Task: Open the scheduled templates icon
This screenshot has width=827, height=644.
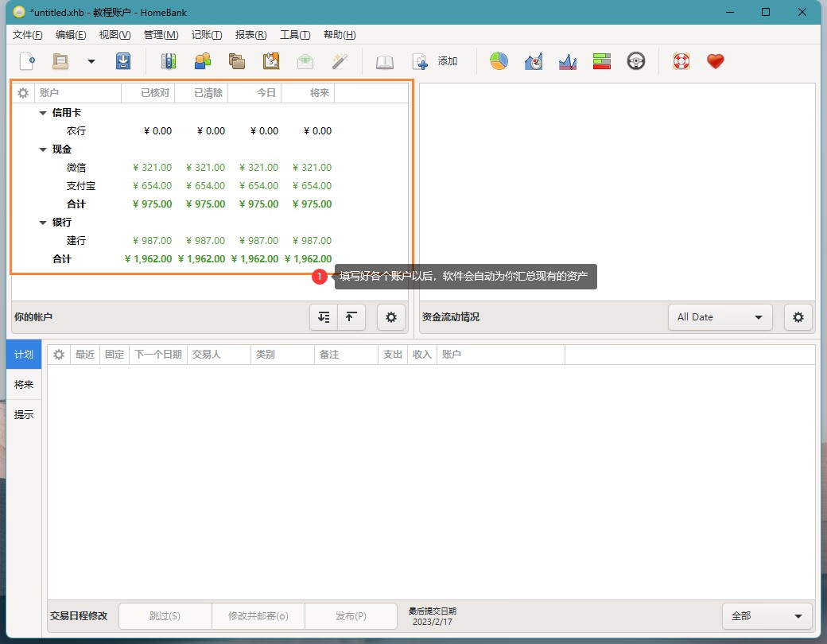Action: tap(271, 61)
